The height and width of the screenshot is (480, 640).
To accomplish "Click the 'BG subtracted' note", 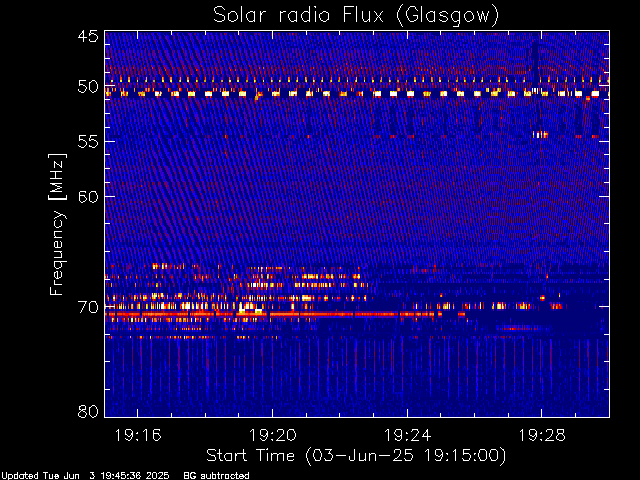I will [216, 476].
